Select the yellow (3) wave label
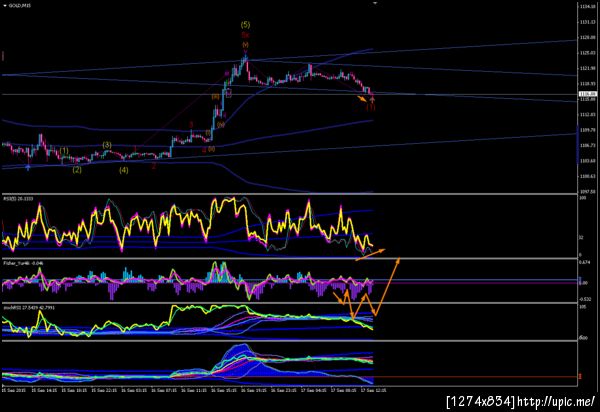The image size is (600, 412). tap(107, 145)
